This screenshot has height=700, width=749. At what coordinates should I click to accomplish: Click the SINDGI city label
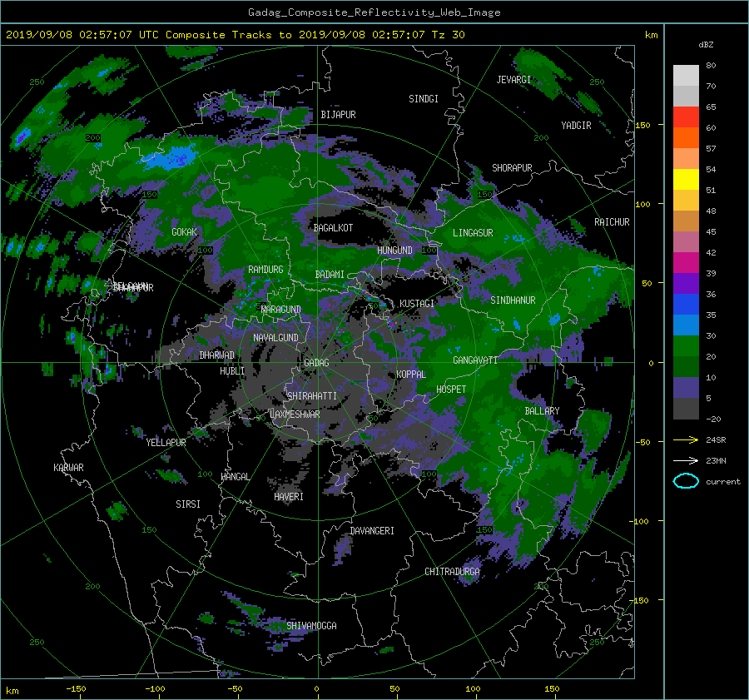(x=424, y=99)
